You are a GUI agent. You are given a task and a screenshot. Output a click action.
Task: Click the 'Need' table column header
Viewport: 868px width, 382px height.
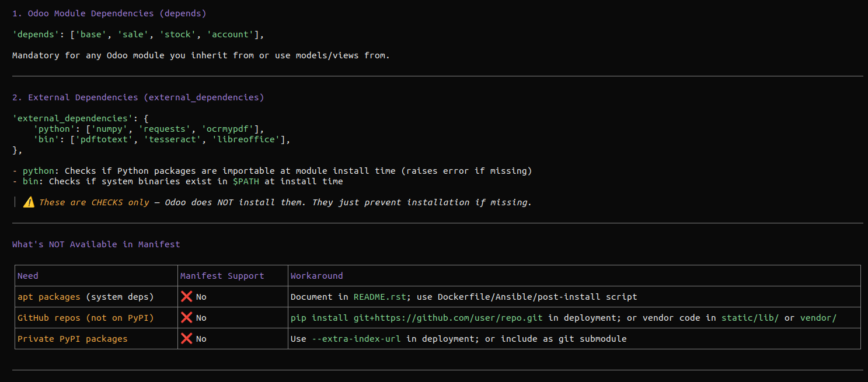pos(28,276)
